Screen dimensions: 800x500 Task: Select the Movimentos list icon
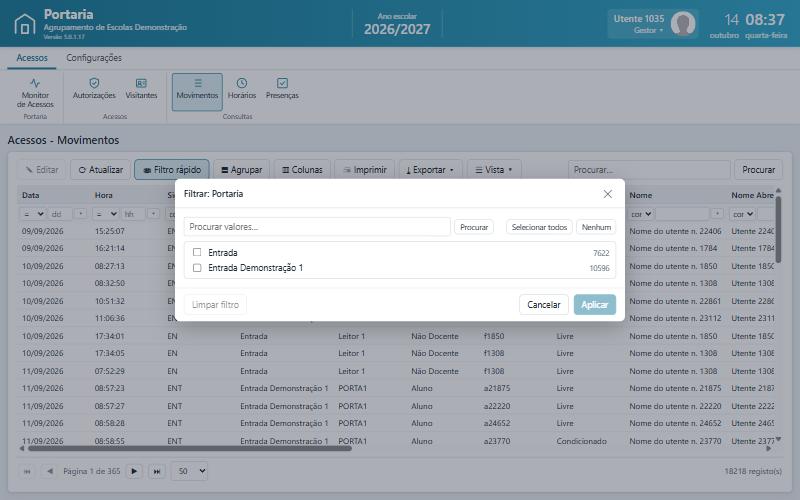(198, 83)
